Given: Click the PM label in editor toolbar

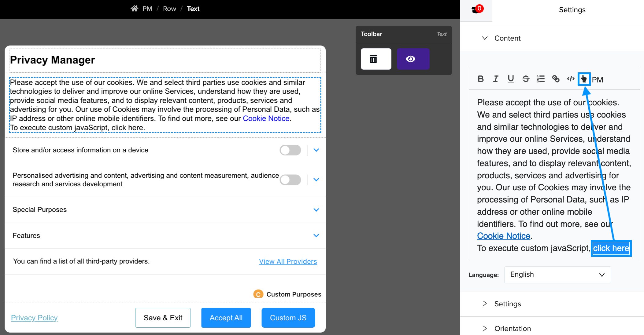Looking at the screenshot, I should 597,80.
